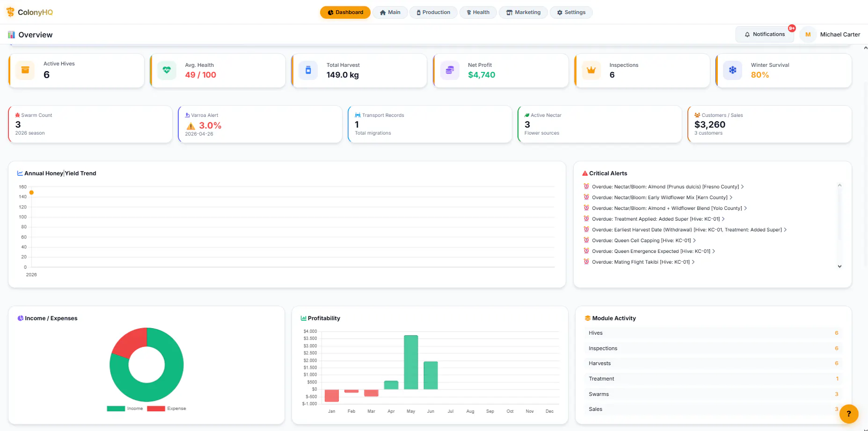The width and height of the screenshot is (868, 431).
Task: Expand chevron for Treatment Applied Added Super alert
Action: click(723, 219)
